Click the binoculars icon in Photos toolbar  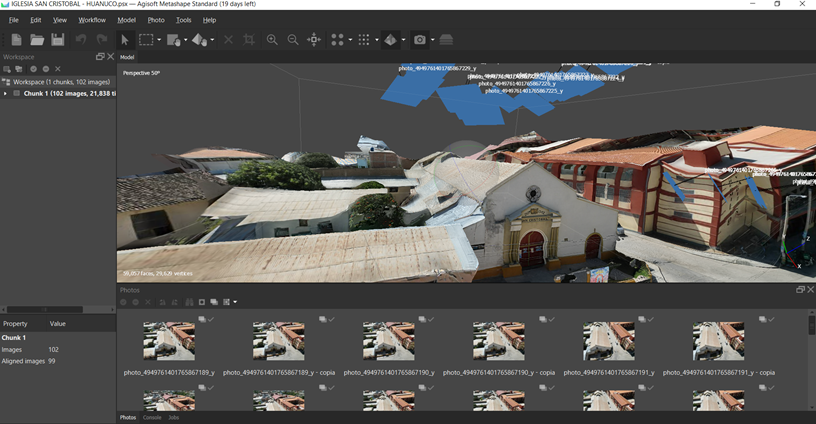pos(189,302)
